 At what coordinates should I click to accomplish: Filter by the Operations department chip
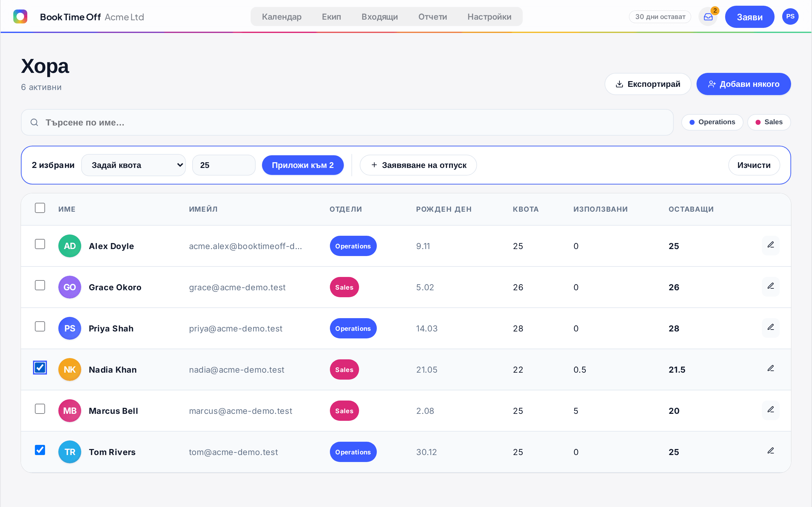tap(712, 122)
